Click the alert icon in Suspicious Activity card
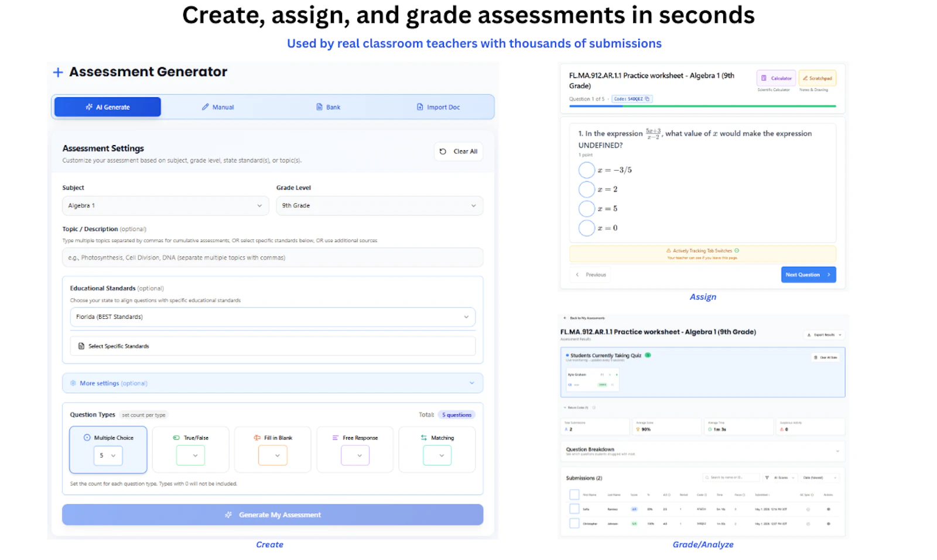The image size is (937, 560). [x=781, y=430]
